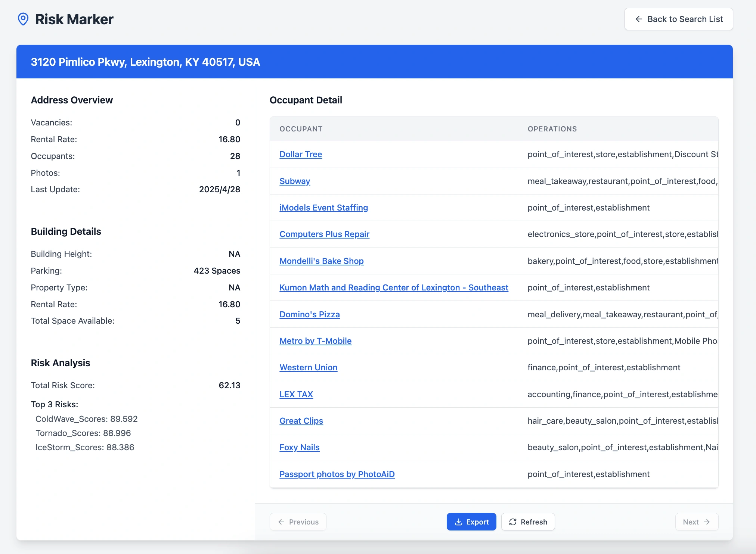This screenshot has width=756, height=554.
Task: Click the Top 3 Risks label
Action: click(x=55, y=404)
